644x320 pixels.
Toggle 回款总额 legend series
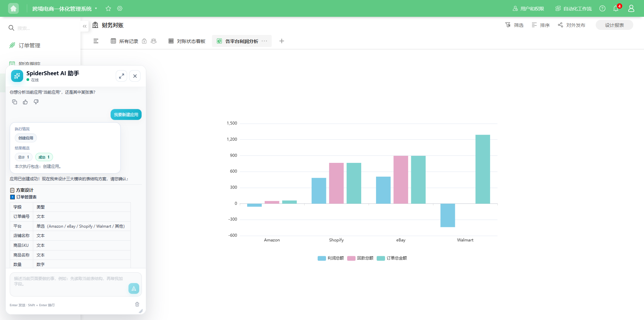pos(360,258)
